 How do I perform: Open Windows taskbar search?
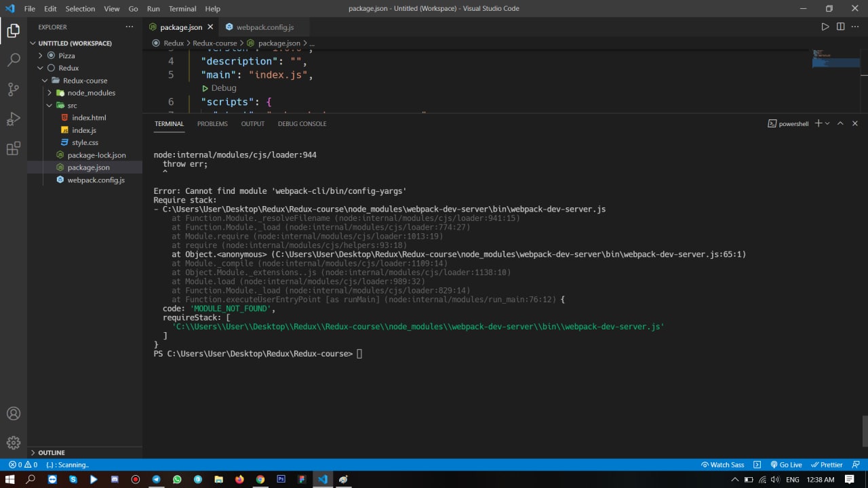point(31,479)
